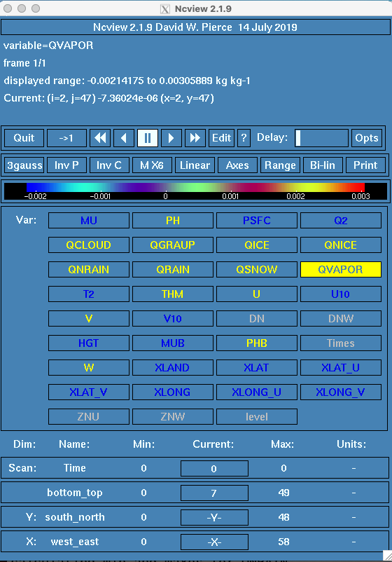Click the highlighted QVAPOR variable

coord(341,270)
